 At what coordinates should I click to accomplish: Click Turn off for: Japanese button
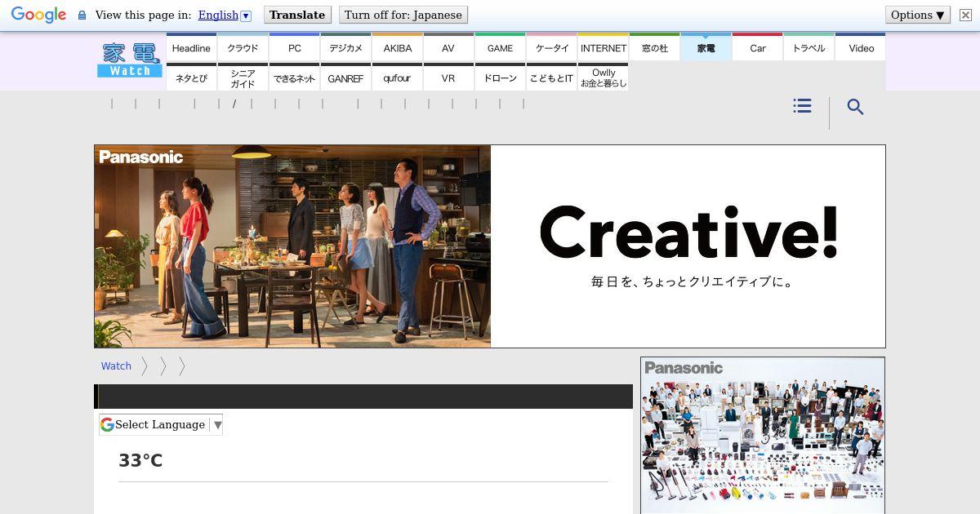(x=403, y=15)
